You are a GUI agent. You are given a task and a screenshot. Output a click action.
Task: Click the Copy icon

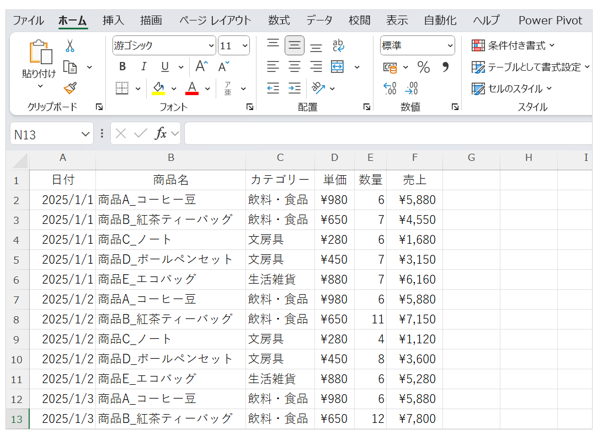[70, 67]
